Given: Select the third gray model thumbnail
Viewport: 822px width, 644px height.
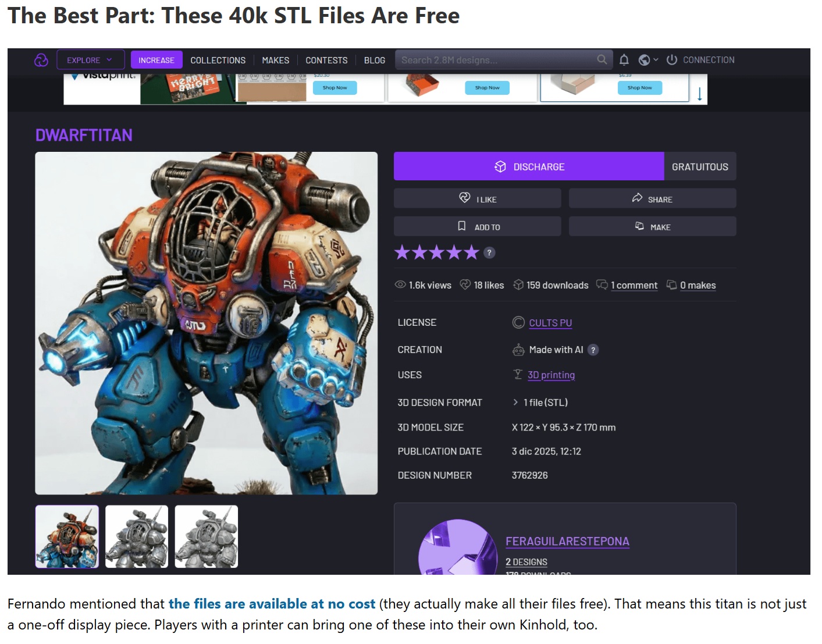Looking at the screenshot, I should [x=207, y=536].
